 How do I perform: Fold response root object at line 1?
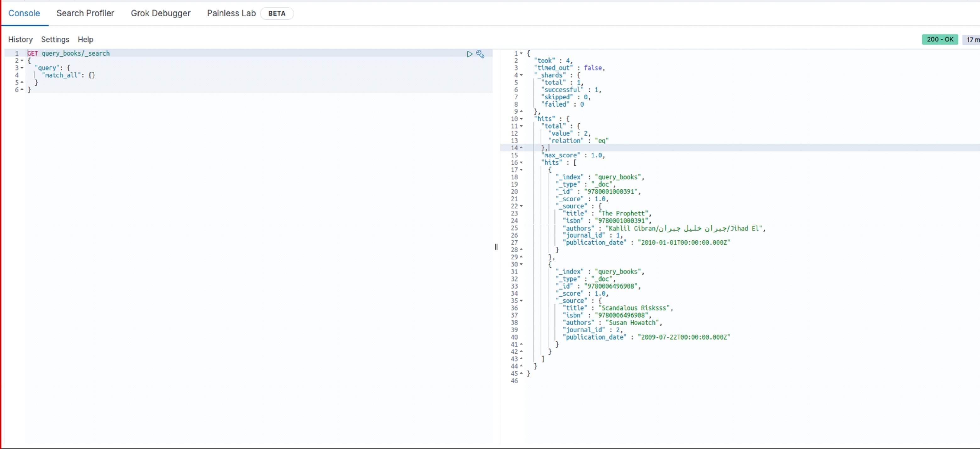coord(521,53)
